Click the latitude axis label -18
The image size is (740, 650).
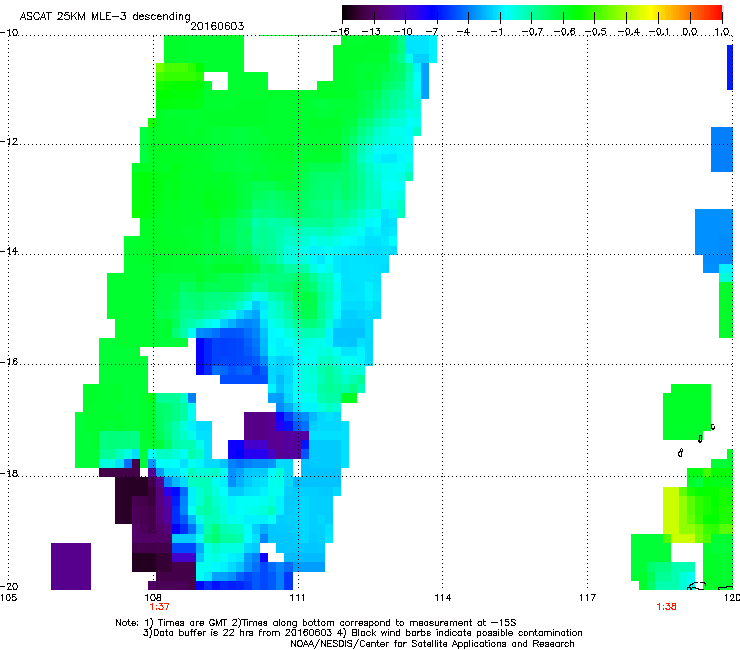(9, 473)
